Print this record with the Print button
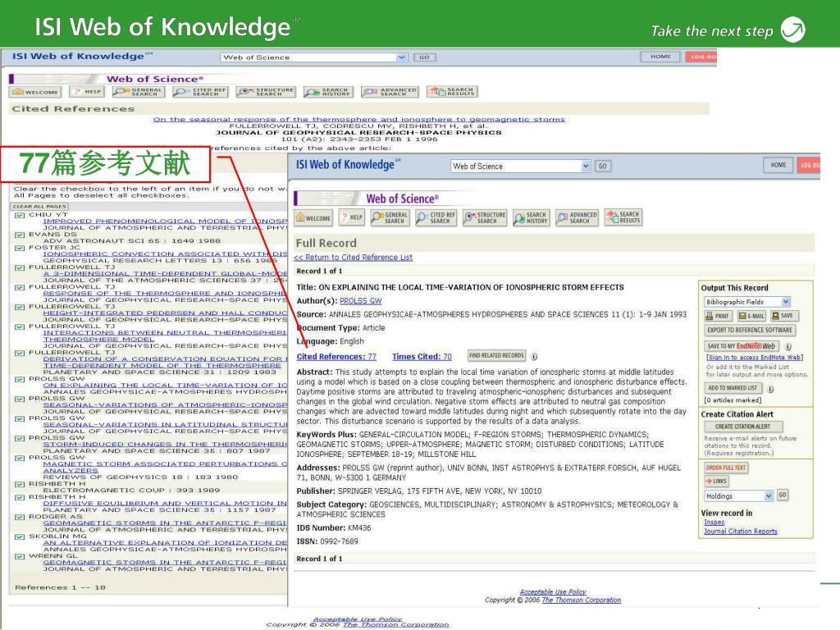 point(718,316)
